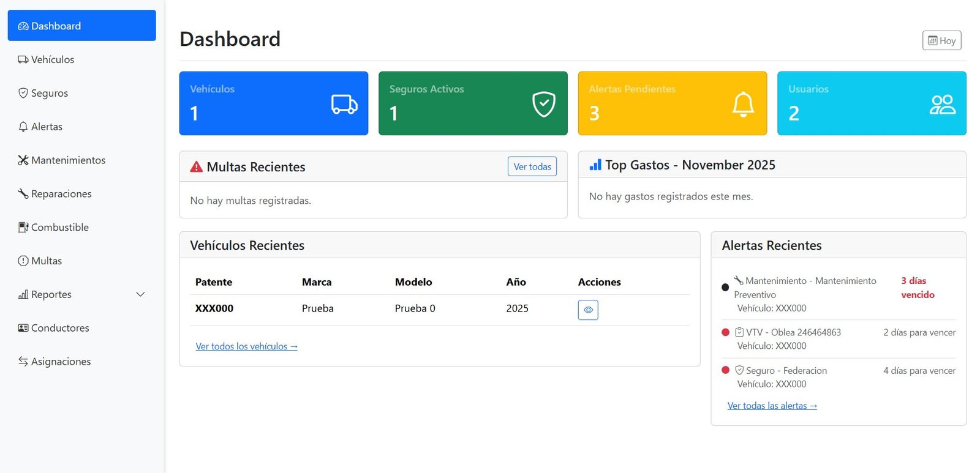Click the 'VTV - Oblea 246464863' alert title
The image size is (980, 473).
coord(793,332)
